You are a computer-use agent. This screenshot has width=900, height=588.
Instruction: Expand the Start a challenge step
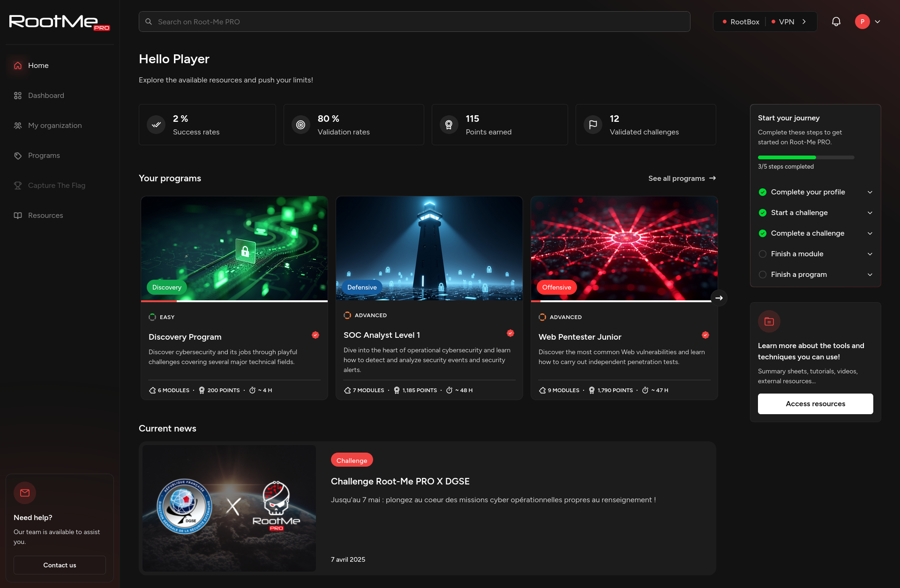point(870,213)
